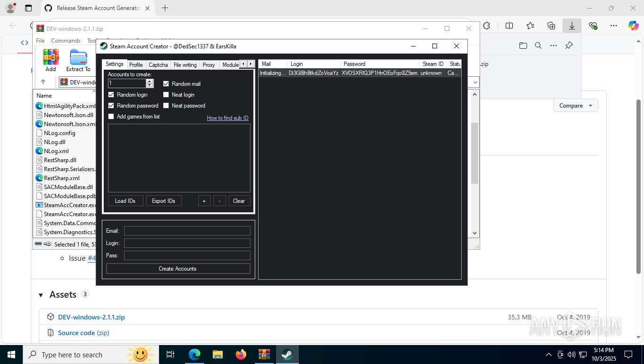
Task: Click the Export IDs button
Action: tap(164, 201)
